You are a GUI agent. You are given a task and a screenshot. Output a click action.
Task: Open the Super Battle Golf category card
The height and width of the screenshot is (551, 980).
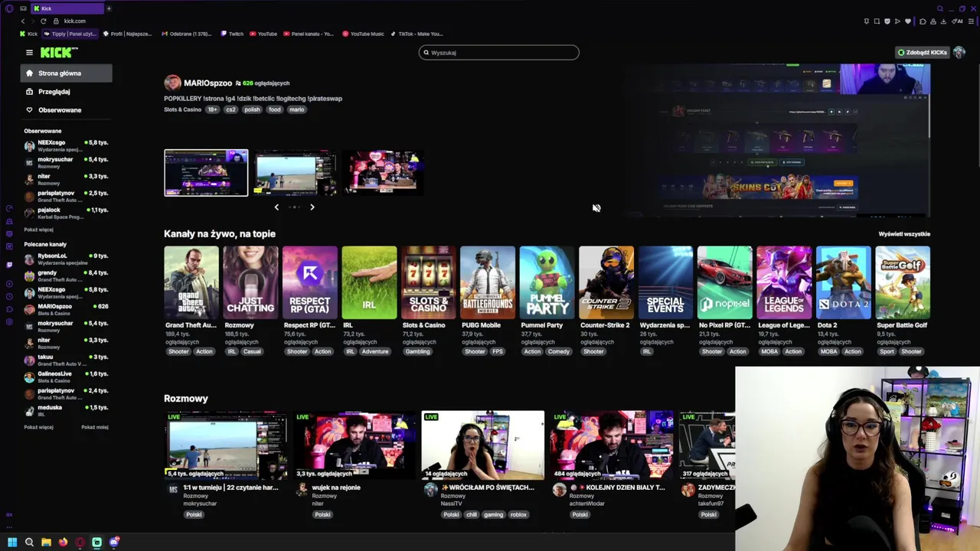pyautogui.click(x=903, y=282)
